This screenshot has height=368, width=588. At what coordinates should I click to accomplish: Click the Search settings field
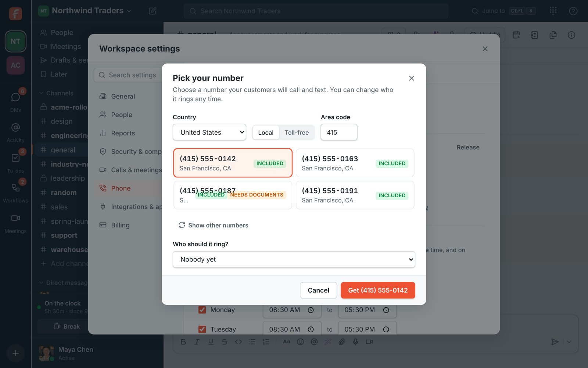[129, 75]
